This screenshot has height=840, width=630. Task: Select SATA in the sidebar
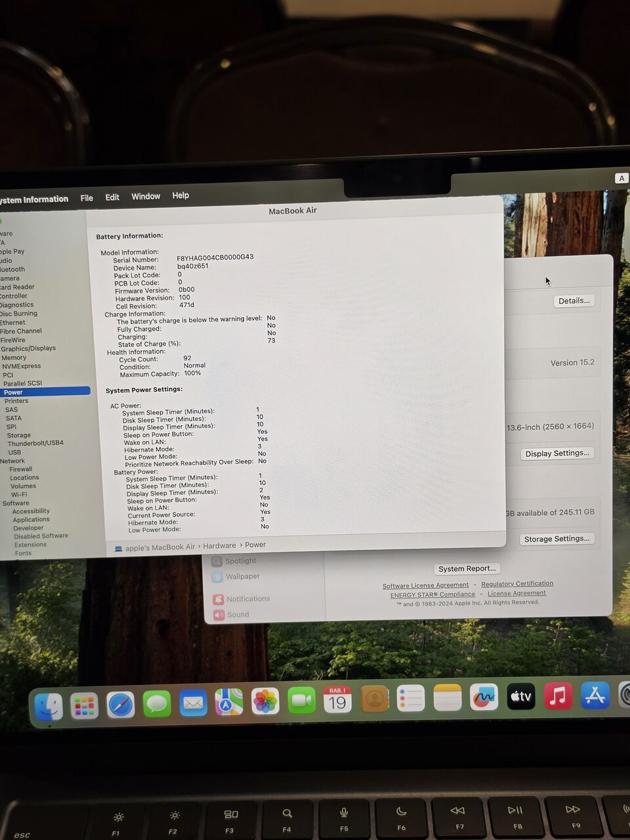point(14,418)
